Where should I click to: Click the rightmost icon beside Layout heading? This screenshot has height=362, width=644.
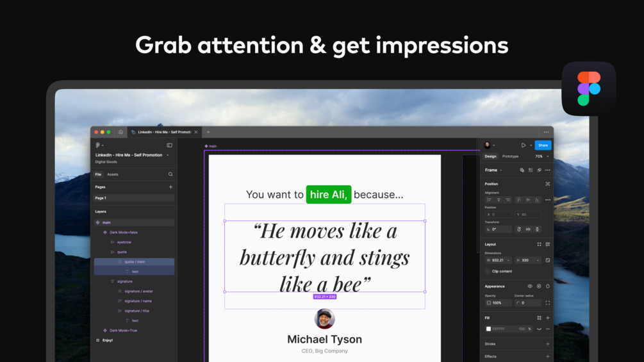point(547,244)
